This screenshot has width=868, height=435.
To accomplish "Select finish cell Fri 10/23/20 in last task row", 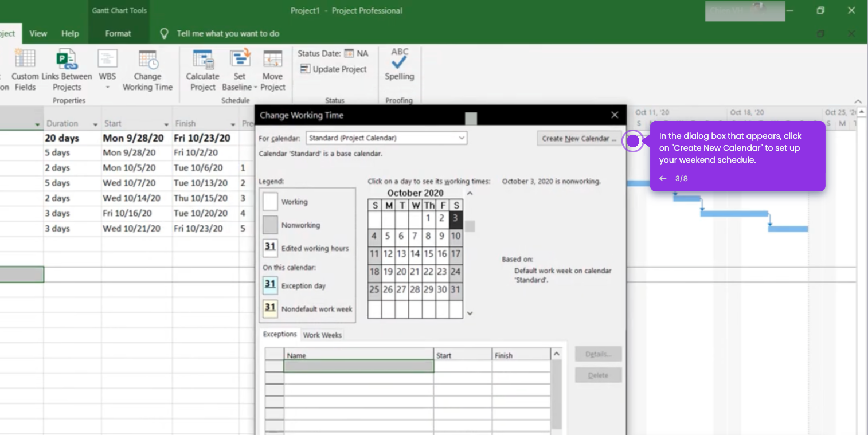I will [205, 228].
